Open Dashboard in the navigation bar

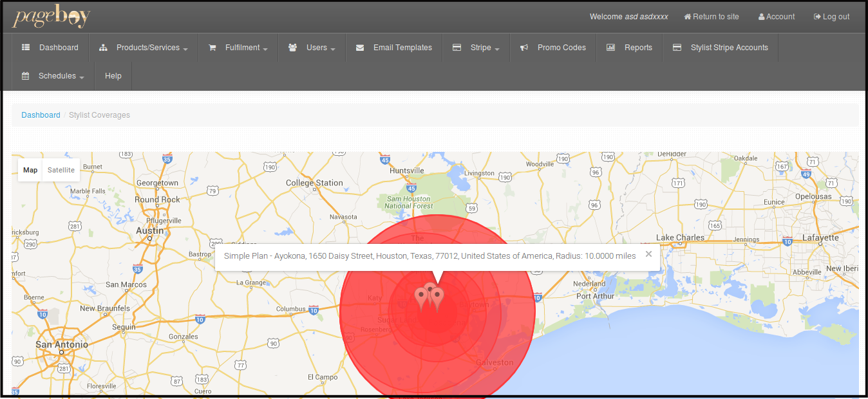tap(50, 48)
